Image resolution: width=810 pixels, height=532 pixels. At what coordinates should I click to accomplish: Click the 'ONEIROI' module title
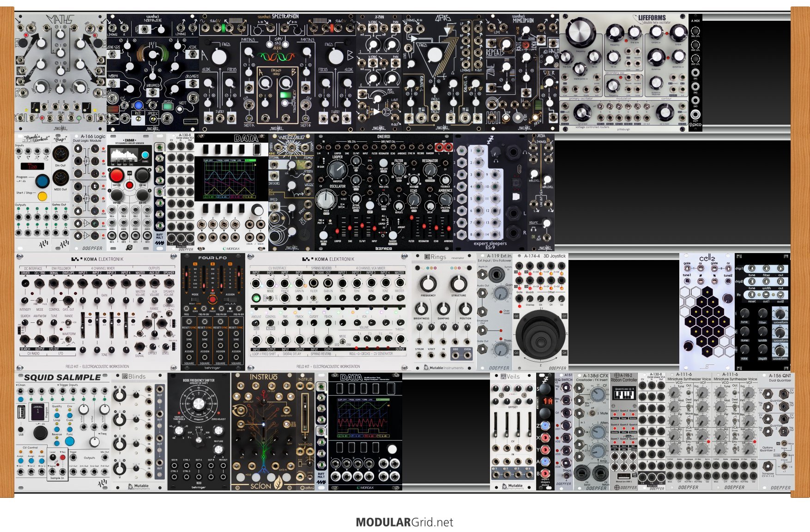[x=384, y=137]
